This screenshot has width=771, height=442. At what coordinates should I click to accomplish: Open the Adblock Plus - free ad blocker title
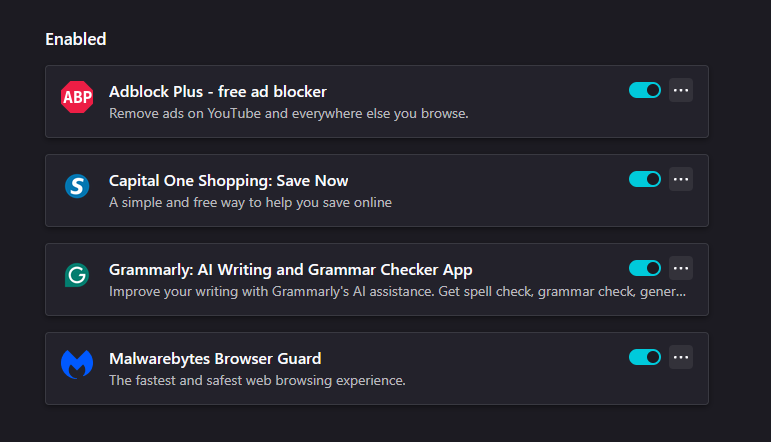217,92
